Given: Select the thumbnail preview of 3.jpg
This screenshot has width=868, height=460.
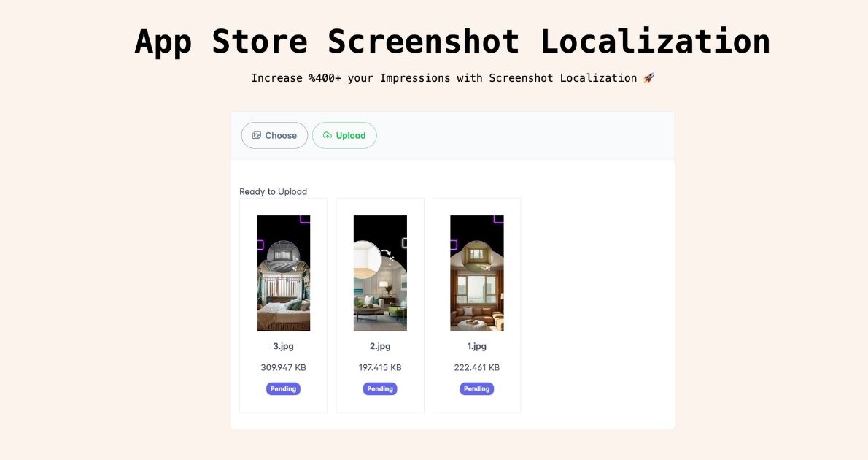Looking at the screenshot, I should point(283,272).
